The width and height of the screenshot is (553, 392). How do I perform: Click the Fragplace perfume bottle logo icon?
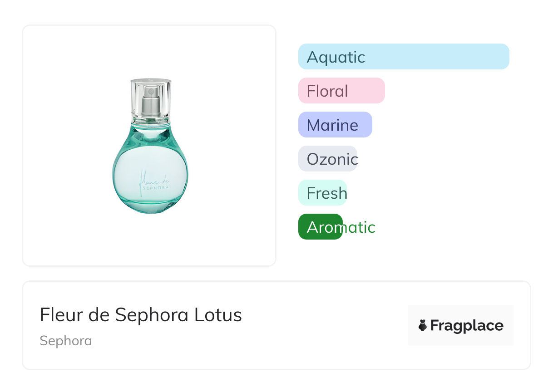[x=423, y=325]
